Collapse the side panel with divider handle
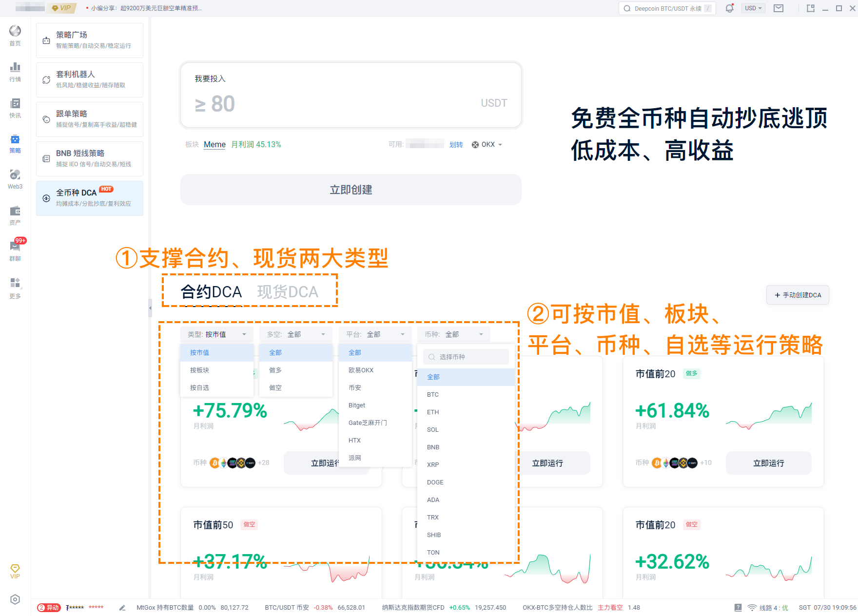 coord(150,308)
